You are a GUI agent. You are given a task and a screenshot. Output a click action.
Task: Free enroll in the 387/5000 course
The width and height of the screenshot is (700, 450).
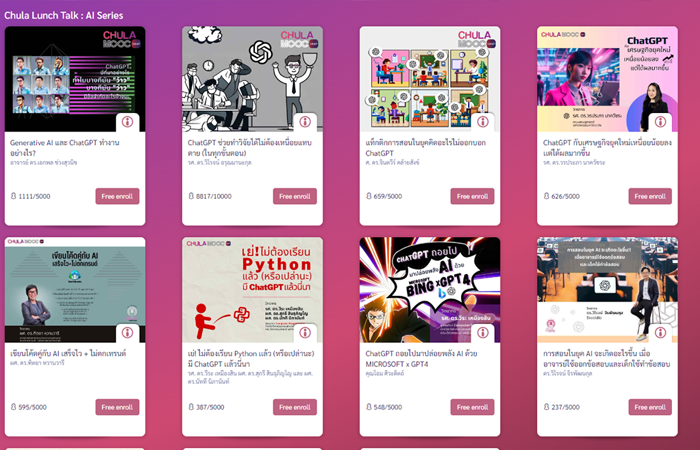[x=295, y=407]
